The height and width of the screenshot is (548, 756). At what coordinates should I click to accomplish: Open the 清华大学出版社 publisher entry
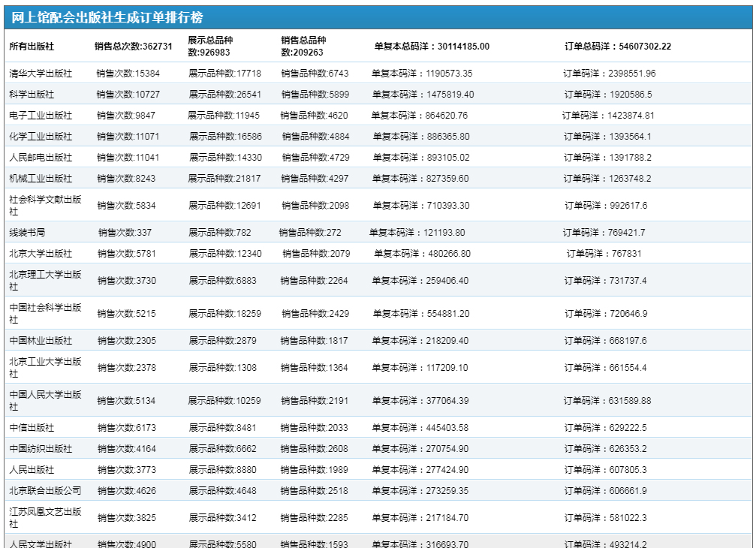pyautogui.click(x=41, y=74)
